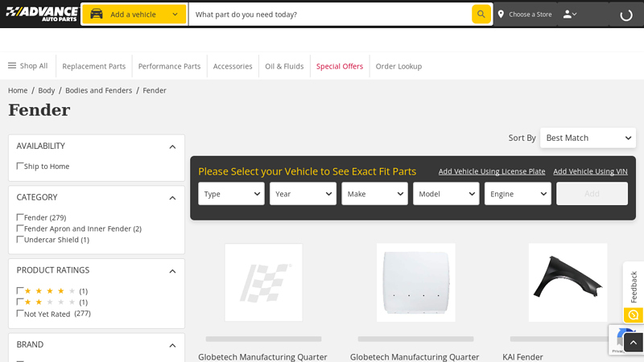Viewport: 644px width, 362px height.
Task: Open the Replacement Parts menu
Action: [x=93, y=66]
